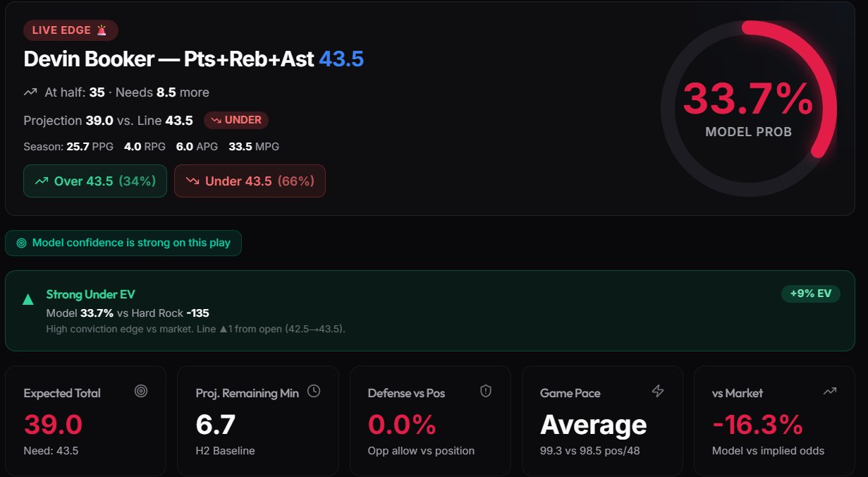This screenshot has height=477, width=868.
Task: Click the shield icon in Defense vs Pos card
Action: 485,391
